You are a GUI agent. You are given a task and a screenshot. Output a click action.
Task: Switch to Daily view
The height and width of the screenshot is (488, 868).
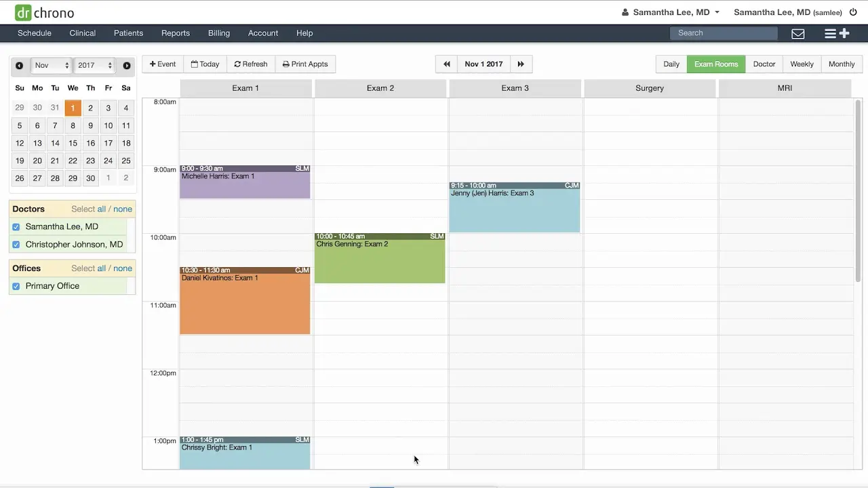[x=671, y=64]
